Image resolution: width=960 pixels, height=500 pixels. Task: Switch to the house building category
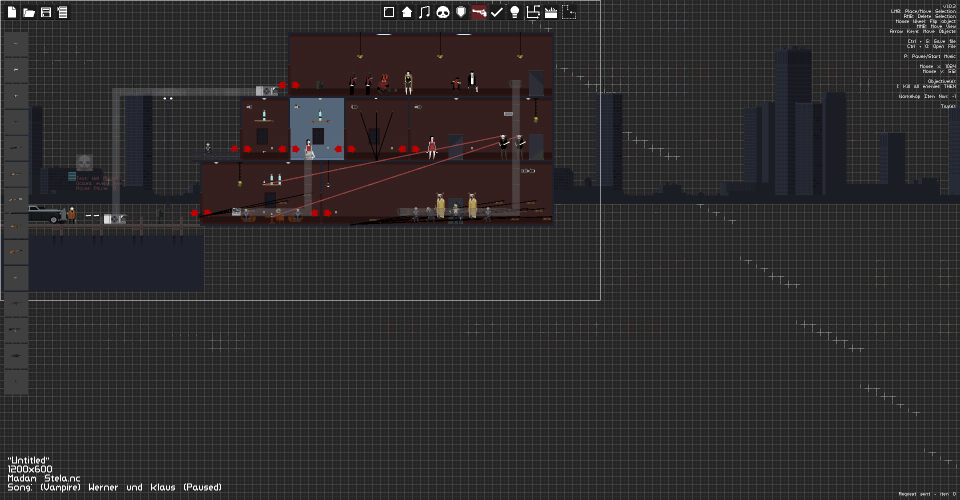[x=407, y=12]
